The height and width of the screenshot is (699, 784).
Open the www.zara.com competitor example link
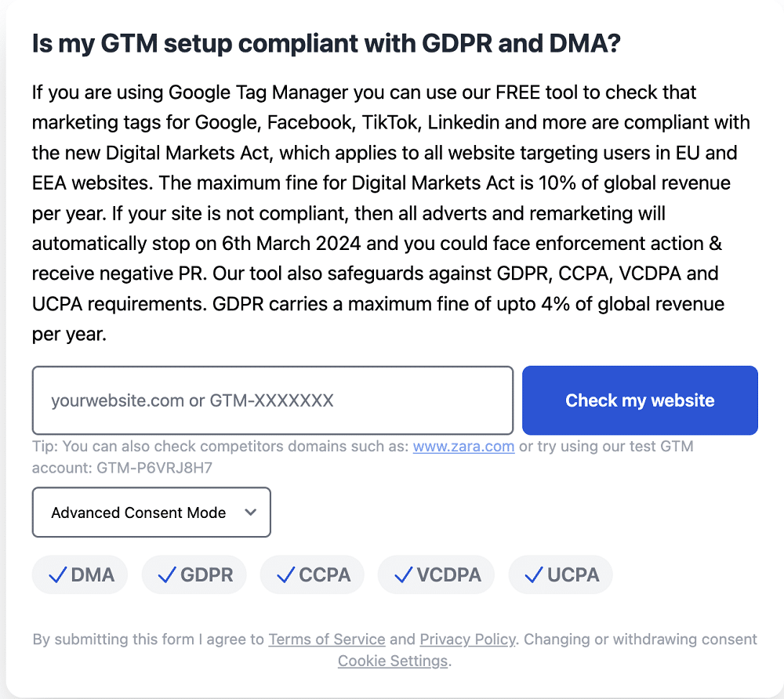tap(463, 446)
